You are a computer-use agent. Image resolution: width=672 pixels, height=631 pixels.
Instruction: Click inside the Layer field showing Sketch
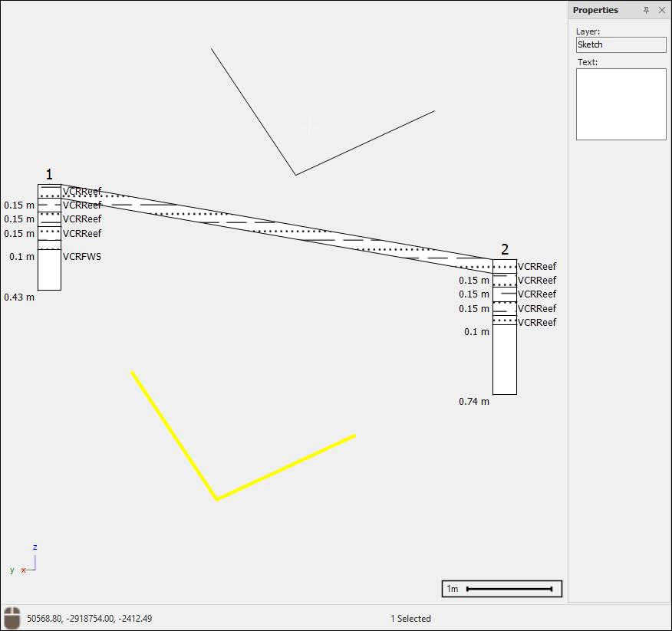coord(621,45)
